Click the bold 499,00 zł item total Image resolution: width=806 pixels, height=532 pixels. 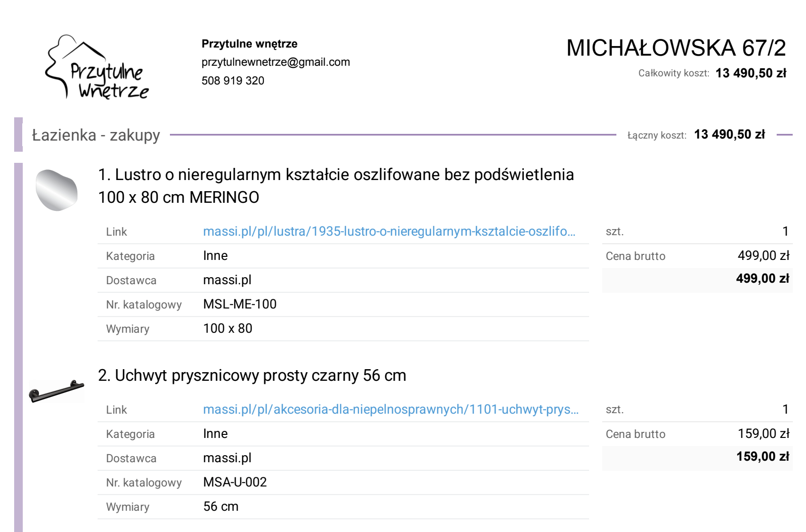pos(762,279)
